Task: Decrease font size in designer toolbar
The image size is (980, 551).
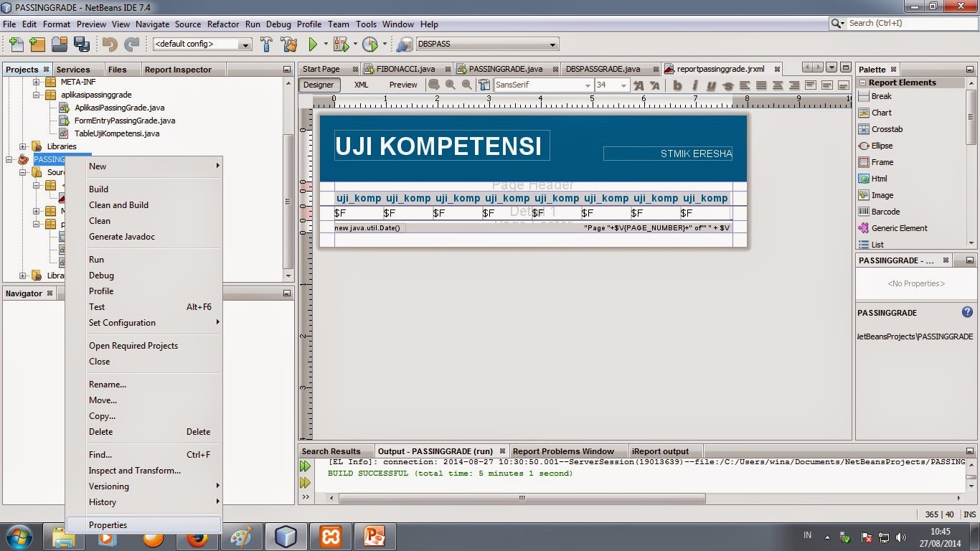Action: point(654,85)
